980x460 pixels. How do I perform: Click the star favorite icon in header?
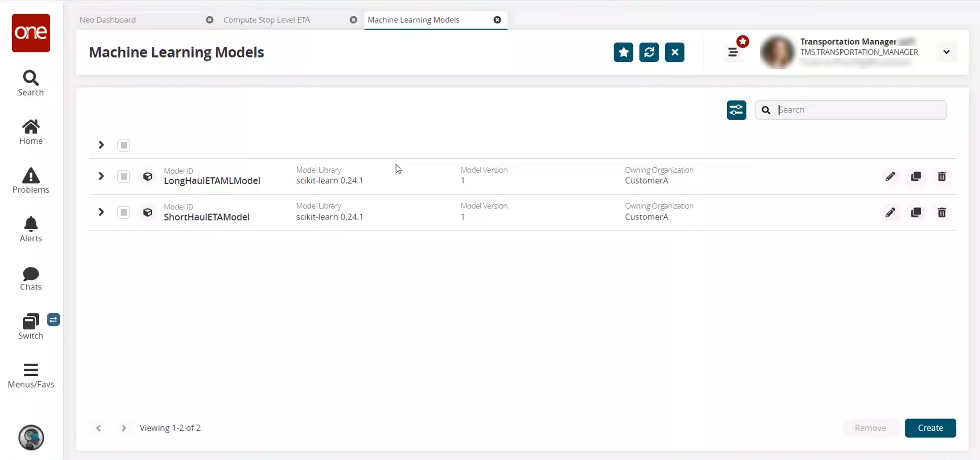click(x=623, y=52)
